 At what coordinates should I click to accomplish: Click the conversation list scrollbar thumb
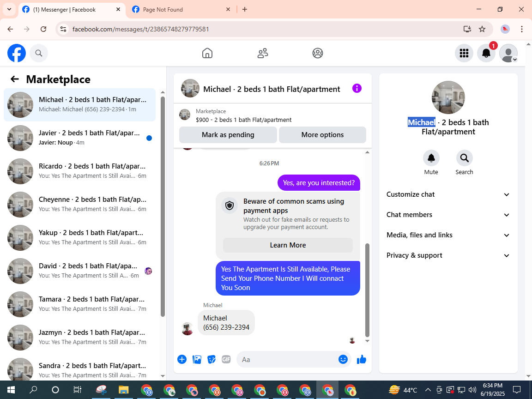(x=163, y=206)
